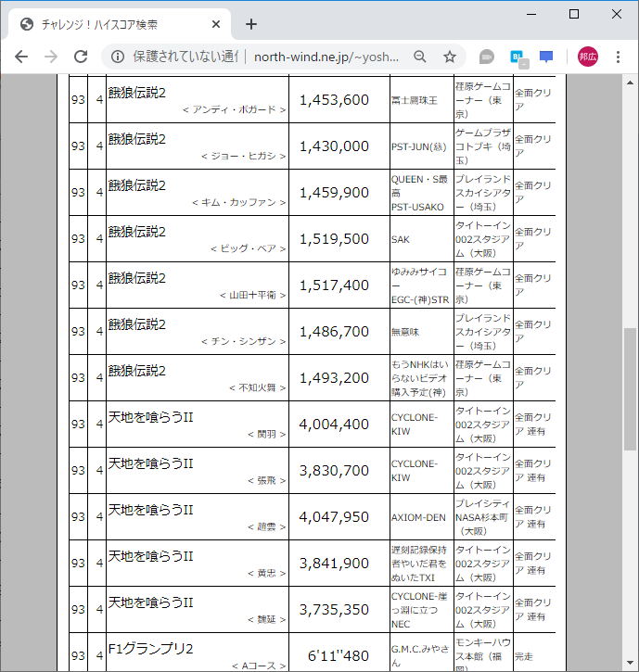This screenshot has height=672, width=639.
Task: Open zoom magnifier in address bar
Action: point(420,57)
